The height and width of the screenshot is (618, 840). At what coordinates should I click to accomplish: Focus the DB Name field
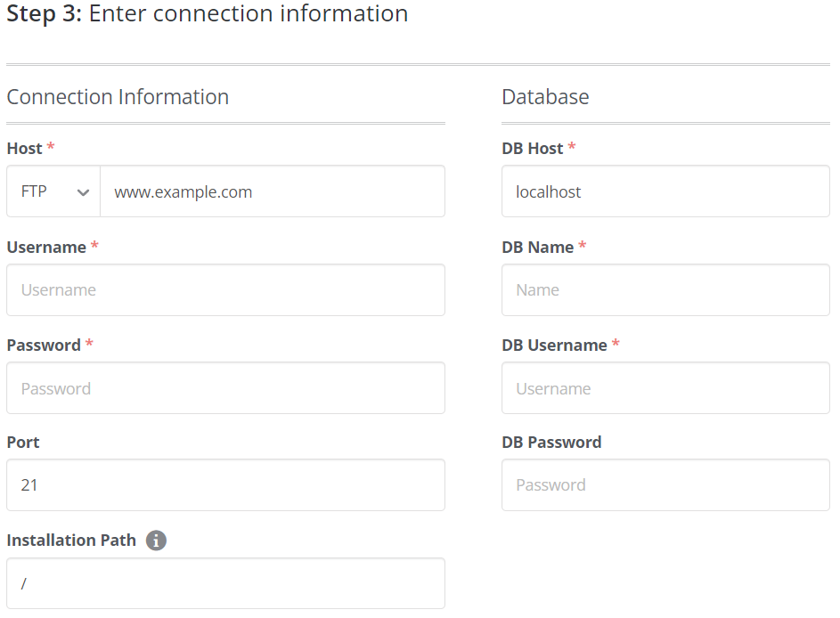pyautogui.click(x=665, y=290)
